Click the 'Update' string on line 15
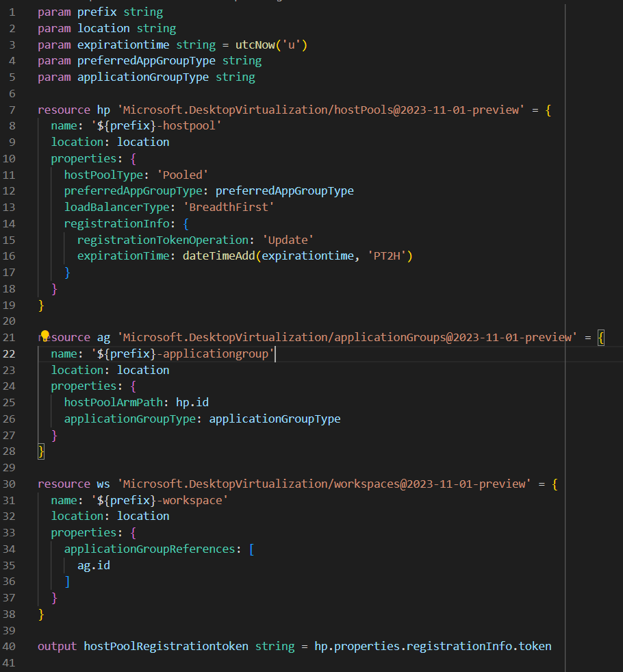The width and height of the screenshot is (623, 672). 288,240
